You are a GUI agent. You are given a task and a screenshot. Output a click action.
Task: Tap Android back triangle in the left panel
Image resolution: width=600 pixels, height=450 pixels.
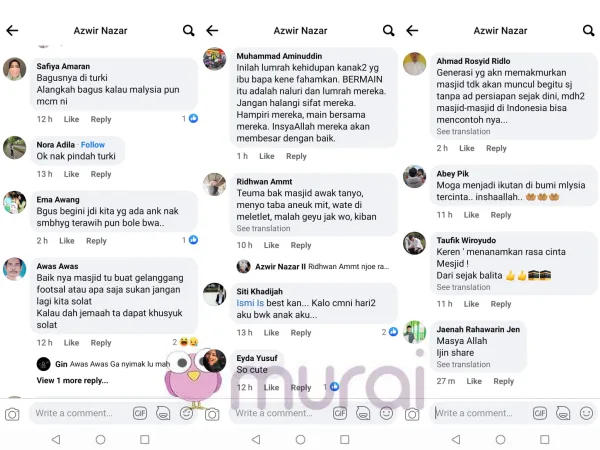click(x=56, y=439)
